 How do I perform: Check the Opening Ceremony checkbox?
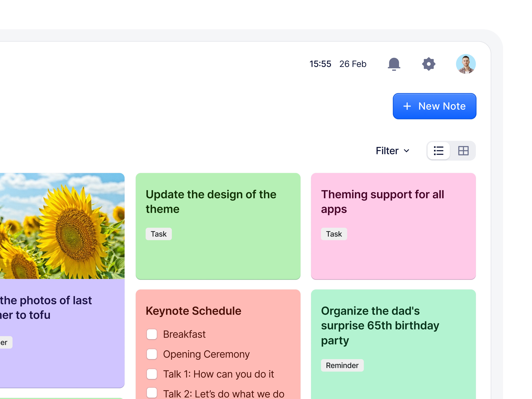pyautogui.click(x=152, y=354)
